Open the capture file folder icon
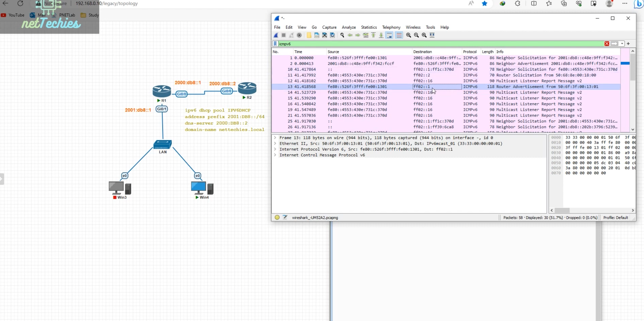Viewport: 644px width, 321px height. click(x=309, y=35)
